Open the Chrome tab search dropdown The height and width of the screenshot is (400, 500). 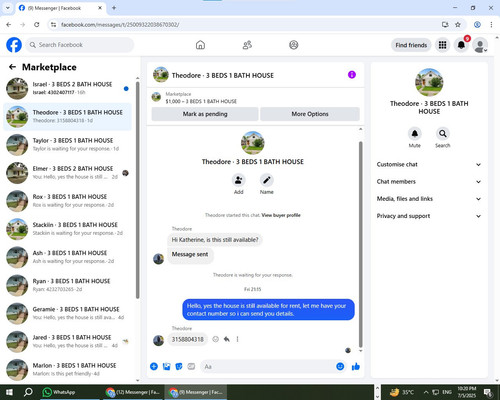(x=7, y=8)
